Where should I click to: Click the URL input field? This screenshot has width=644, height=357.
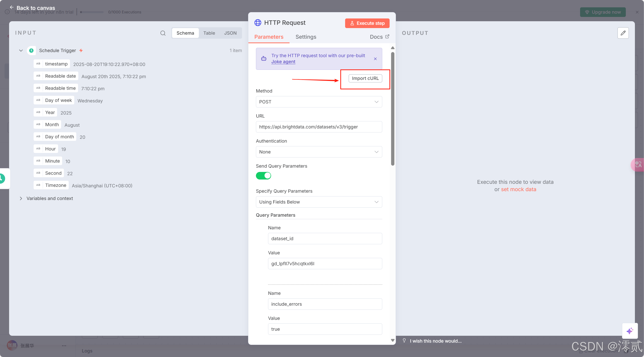click(319, 127)
